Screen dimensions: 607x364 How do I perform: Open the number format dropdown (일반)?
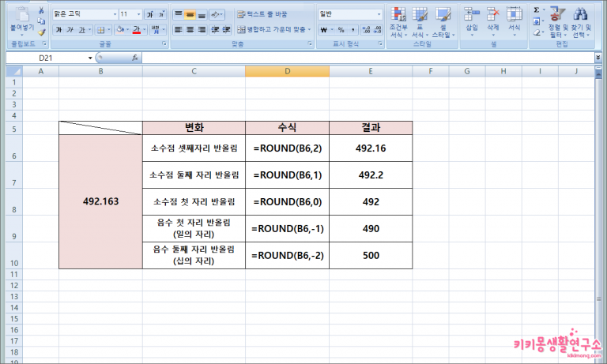coord(379,15)
